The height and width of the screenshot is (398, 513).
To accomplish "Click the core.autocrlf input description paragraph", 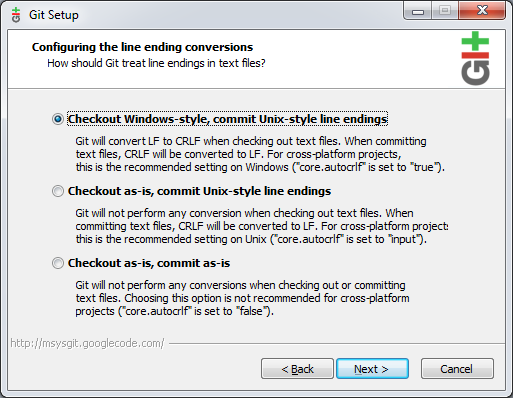I will [262, 226].
